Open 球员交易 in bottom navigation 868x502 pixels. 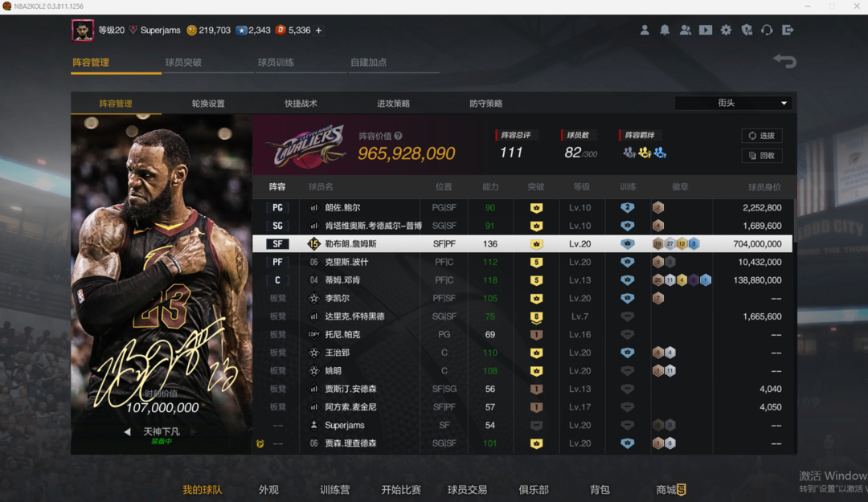(467, 490)
